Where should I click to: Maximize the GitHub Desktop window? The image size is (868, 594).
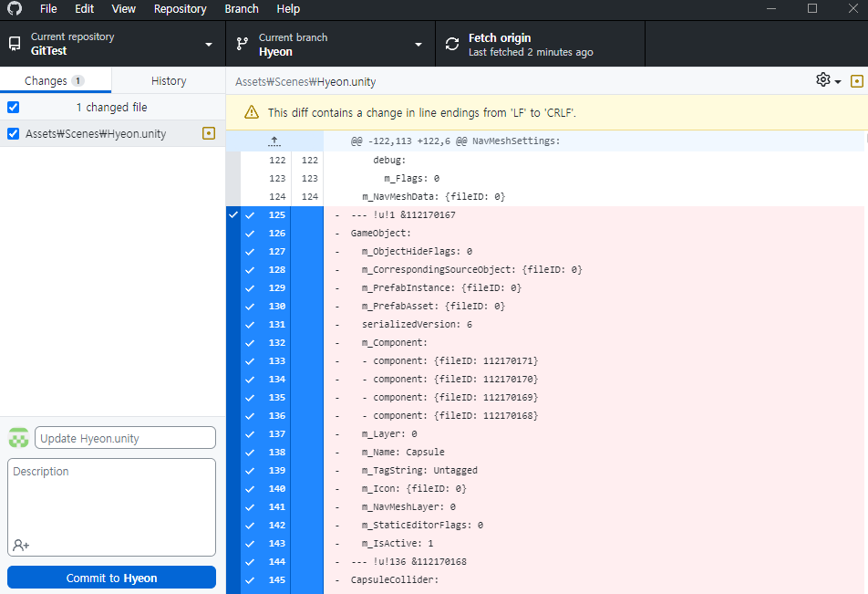pyautogui.click(x=812, y=8)
